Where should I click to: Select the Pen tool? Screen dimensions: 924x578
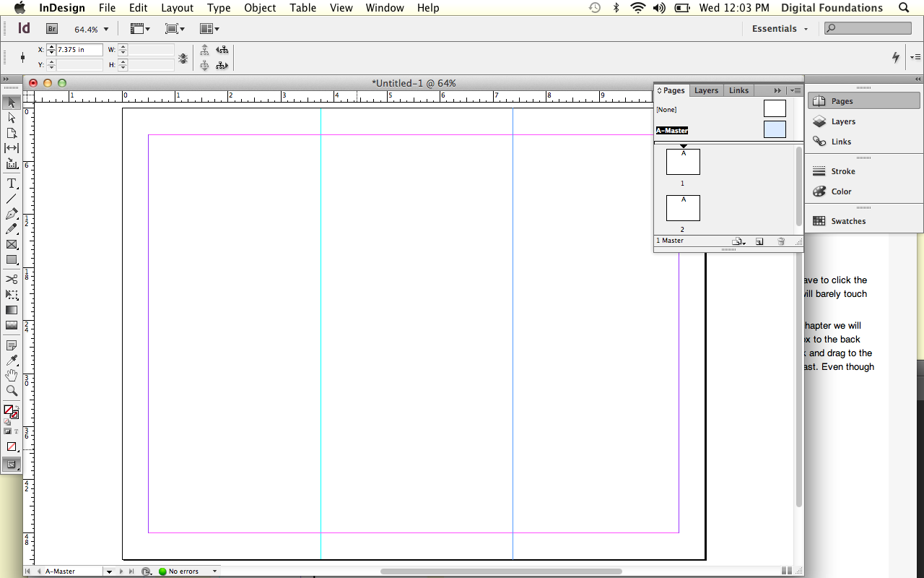[x=12, y=214]
